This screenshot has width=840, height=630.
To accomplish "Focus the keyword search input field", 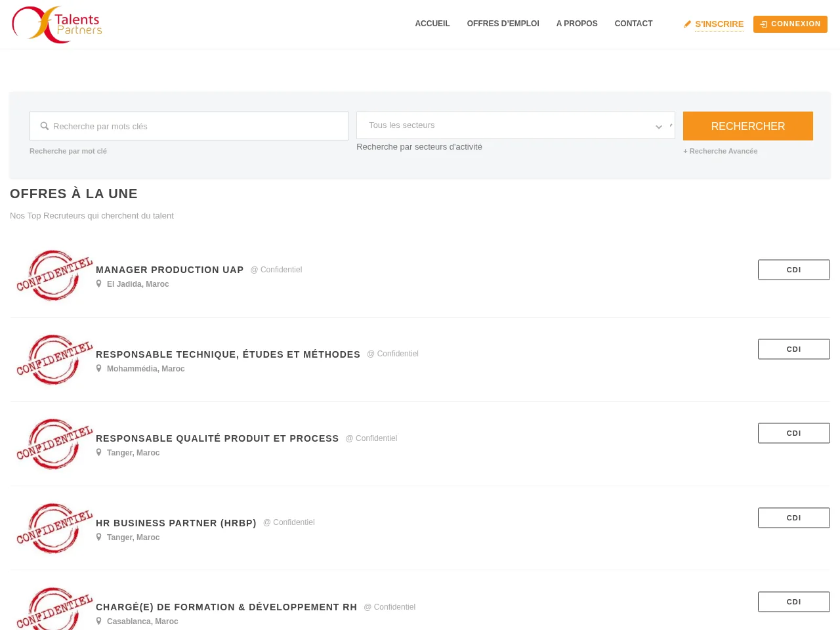I will [189, 126].
